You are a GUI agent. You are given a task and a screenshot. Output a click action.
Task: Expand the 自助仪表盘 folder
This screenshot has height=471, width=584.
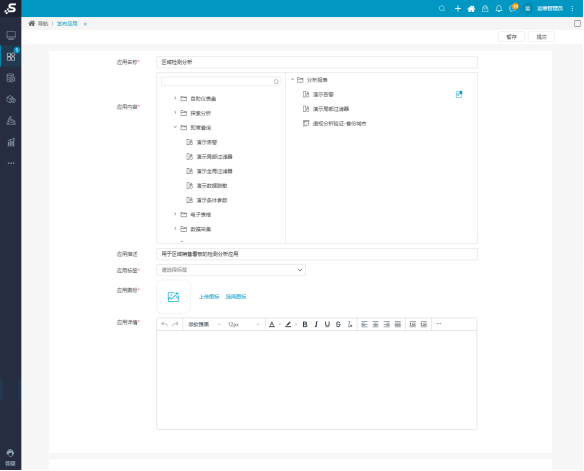coord(175,98)
